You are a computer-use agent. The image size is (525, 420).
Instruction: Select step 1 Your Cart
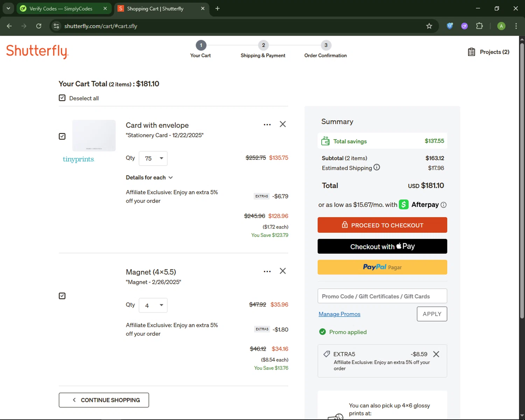point(201,49)
